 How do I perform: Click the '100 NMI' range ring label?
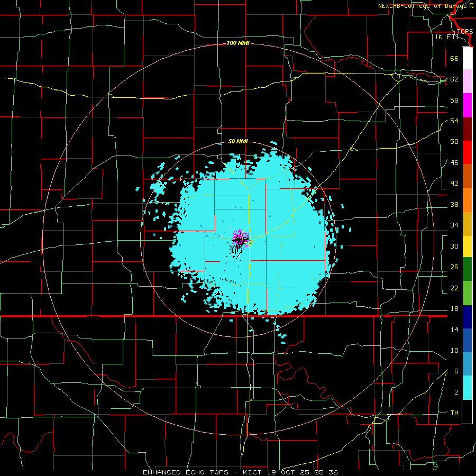(x=238, y=43)
